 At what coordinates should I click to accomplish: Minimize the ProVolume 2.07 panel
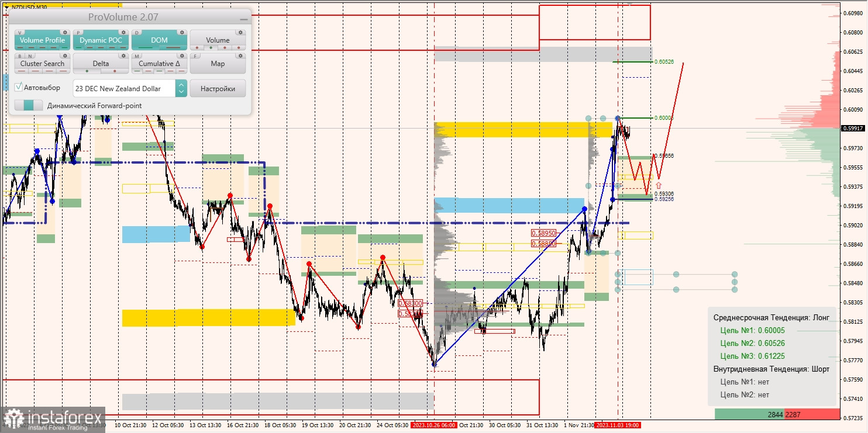click(243, 19)
